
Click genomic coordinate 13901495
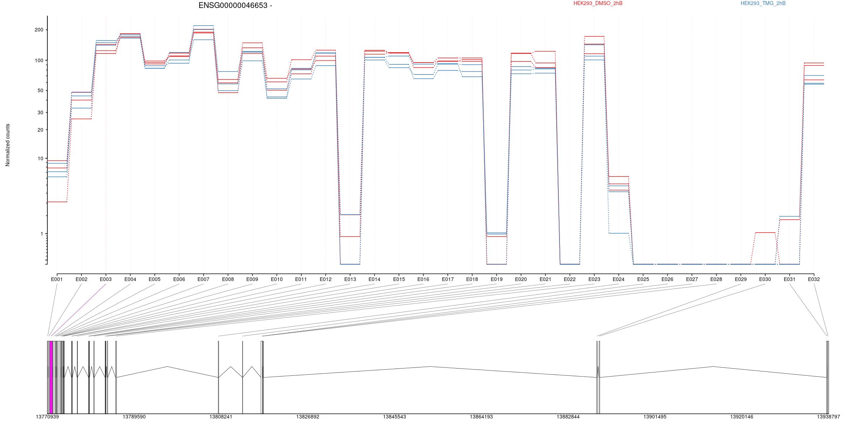(655, 417)
